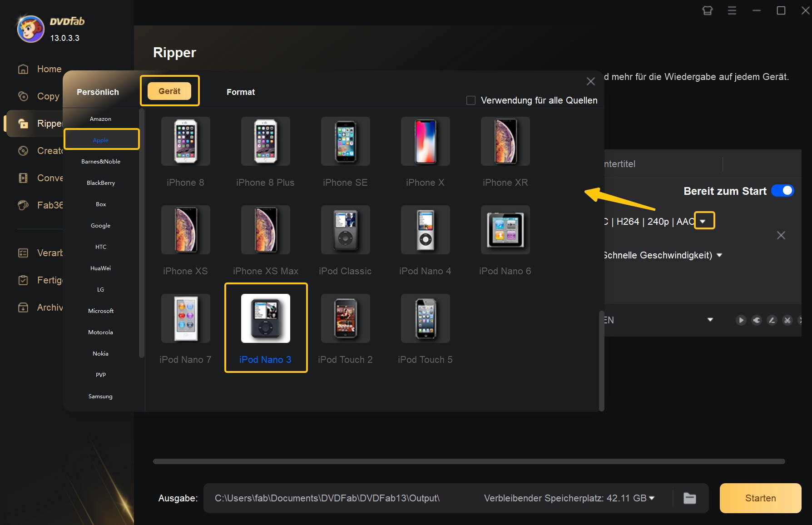Image resolution: width=812 pixels, height=525 pixels.
Task: Select Amazon in the brand list
Action: coord(101,119)
